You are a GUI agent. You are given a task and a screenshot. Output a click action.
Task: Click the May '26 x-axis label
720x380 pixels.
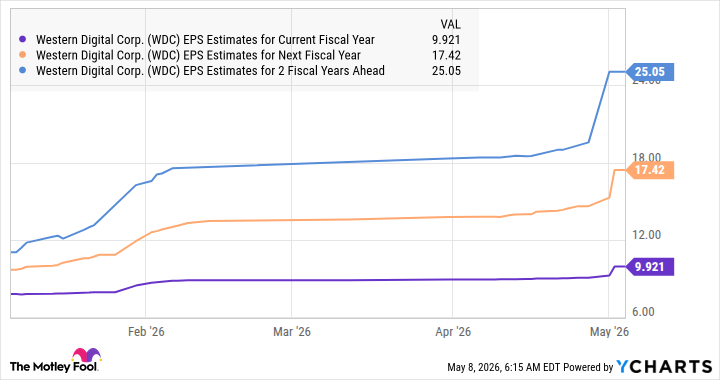tap(609, 332)
